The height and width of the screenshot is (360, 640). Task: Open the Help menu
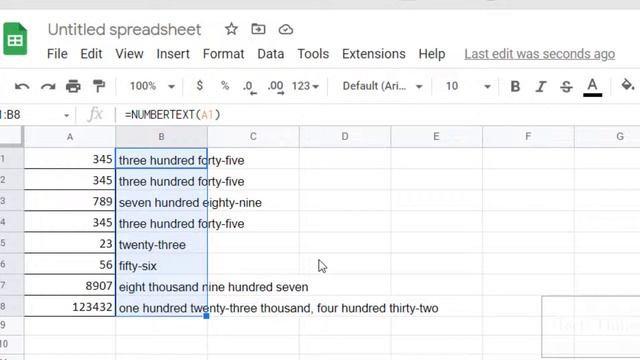point(432,54)
